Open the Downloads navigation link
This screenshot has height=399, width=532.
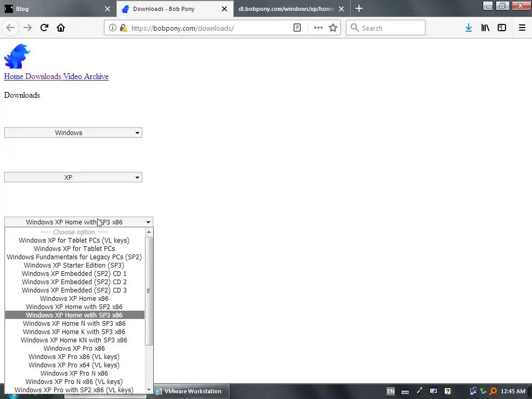pyautogui.click(x=44, y=76)
